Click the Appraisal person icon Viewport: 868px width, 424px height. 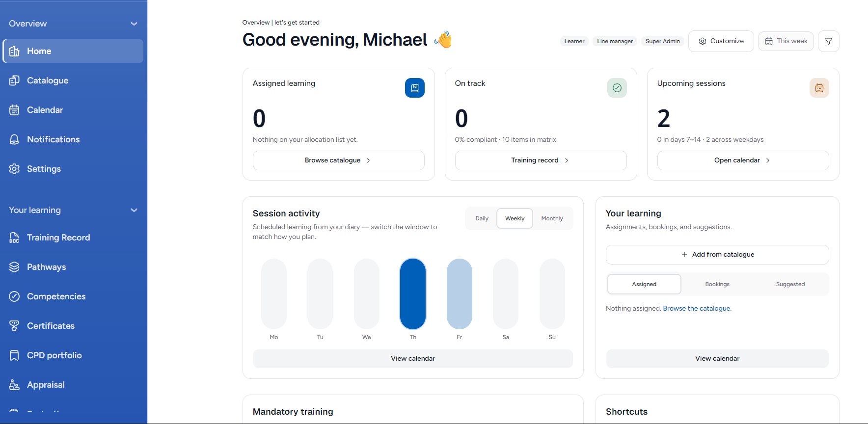click(14, 385)
